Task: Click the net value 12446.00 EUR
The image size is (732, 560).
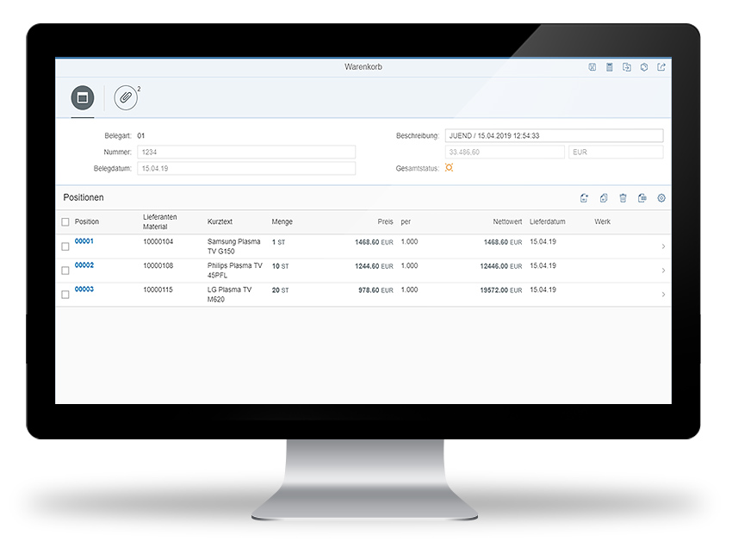Action: 501,265
